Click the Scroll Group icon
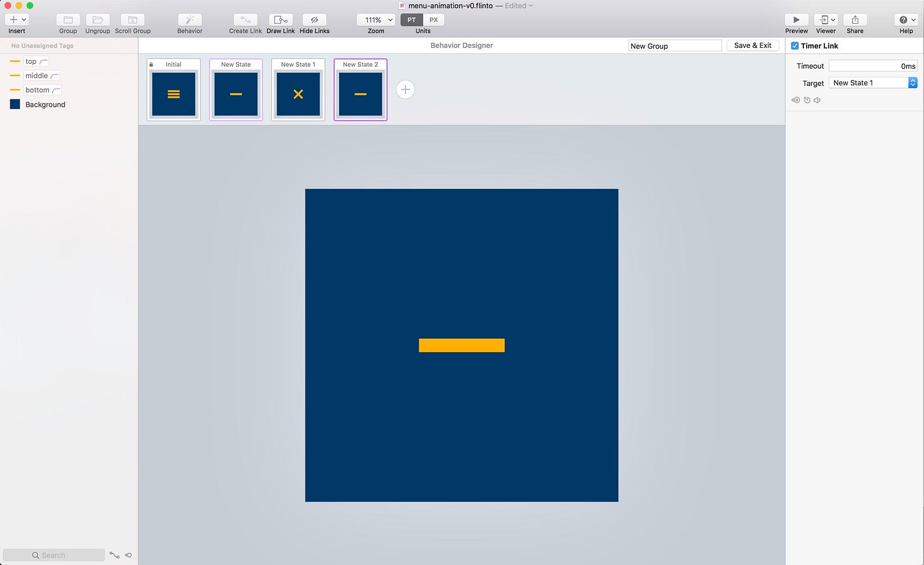The height and width of the screenshot is (565, 924). pyautogui.click(x=133, y=20)
